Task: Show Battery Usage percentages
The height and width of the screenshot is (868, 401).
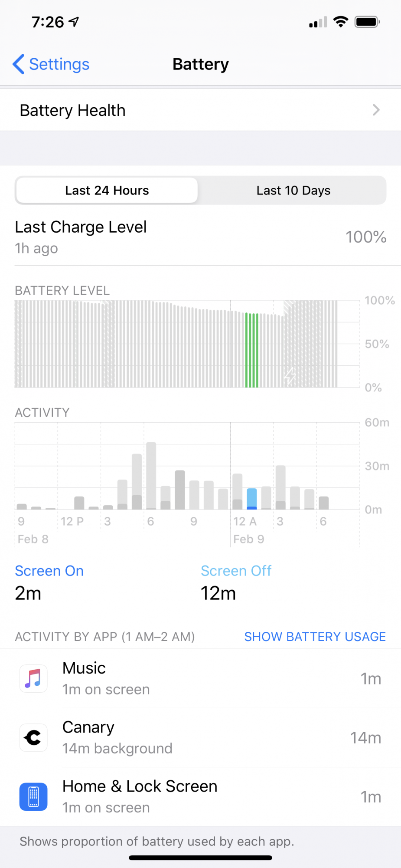Action: 315,637
